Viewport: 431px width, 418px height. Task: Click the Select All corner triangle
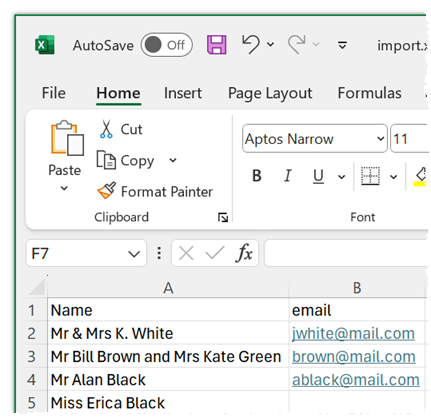[37, 287]
